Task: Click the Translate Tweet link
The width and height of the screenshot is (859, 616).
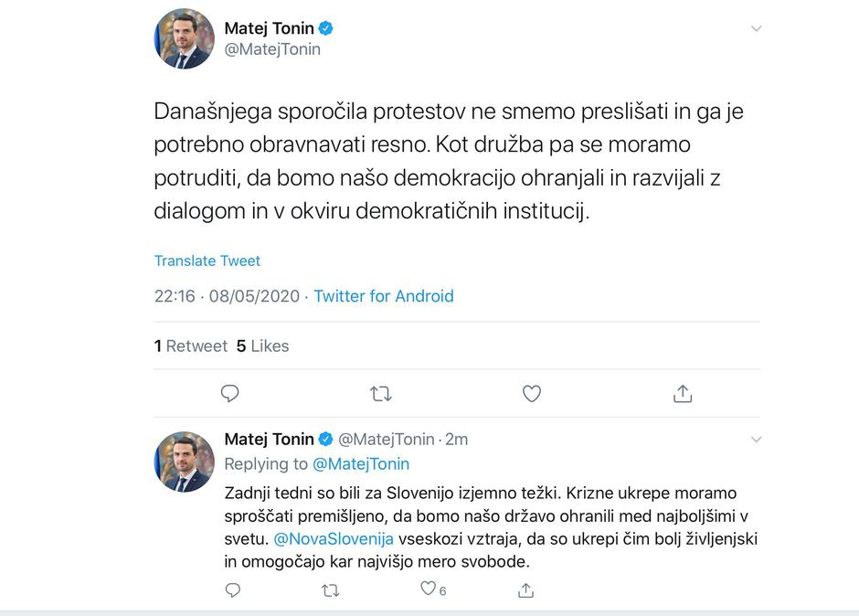Action: (x=207, y=260)
